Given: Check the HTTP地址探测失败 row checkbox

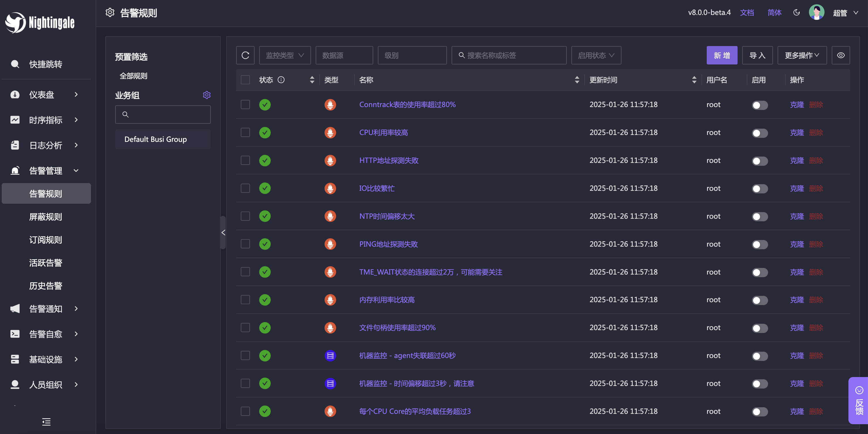Looking at the screenshot, I should [245, 160].
